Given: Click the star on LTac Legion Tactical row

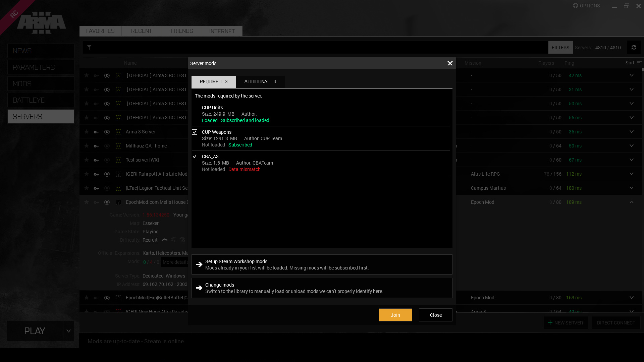Looking at the screenshot, I should (87, 188).
